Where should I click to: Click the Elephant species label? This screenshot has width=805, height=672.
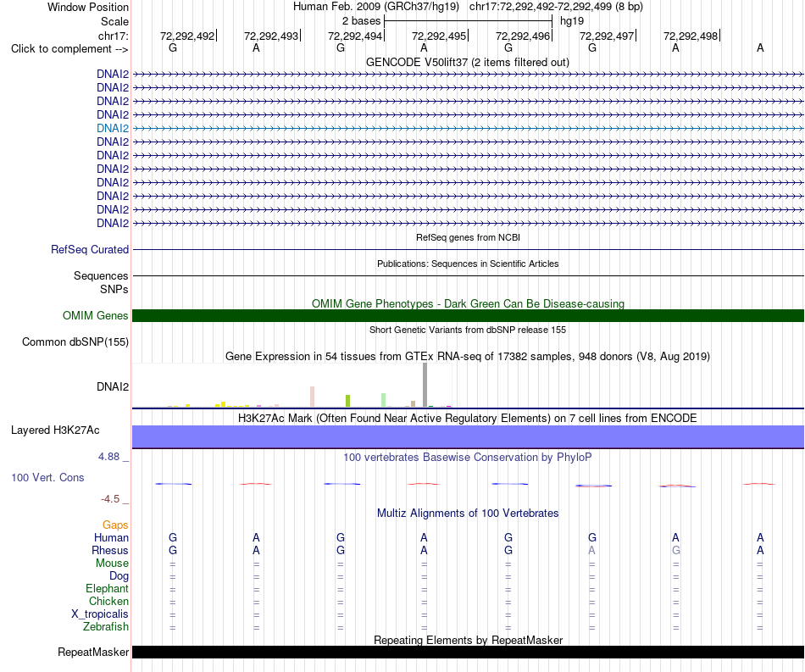tap(107, 588)
